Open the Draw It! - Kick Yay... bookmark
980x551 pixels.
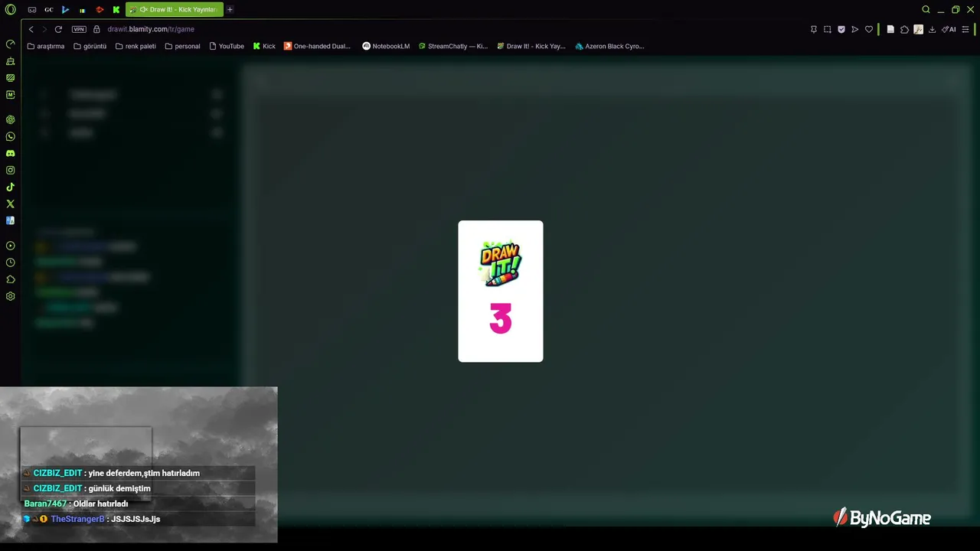[531, 46]
